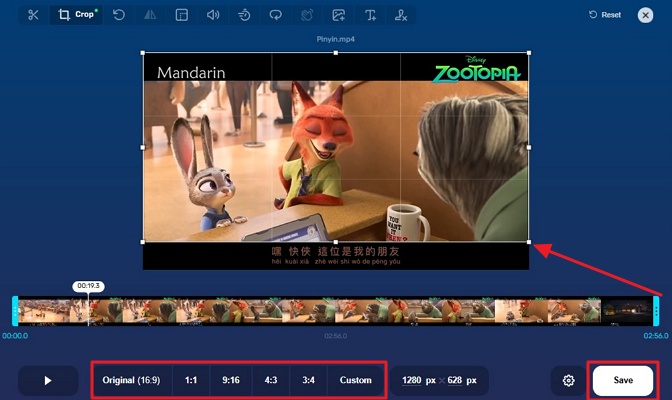
Task: Select Original (16:9) aspect ratio
Action: point(131,380)
